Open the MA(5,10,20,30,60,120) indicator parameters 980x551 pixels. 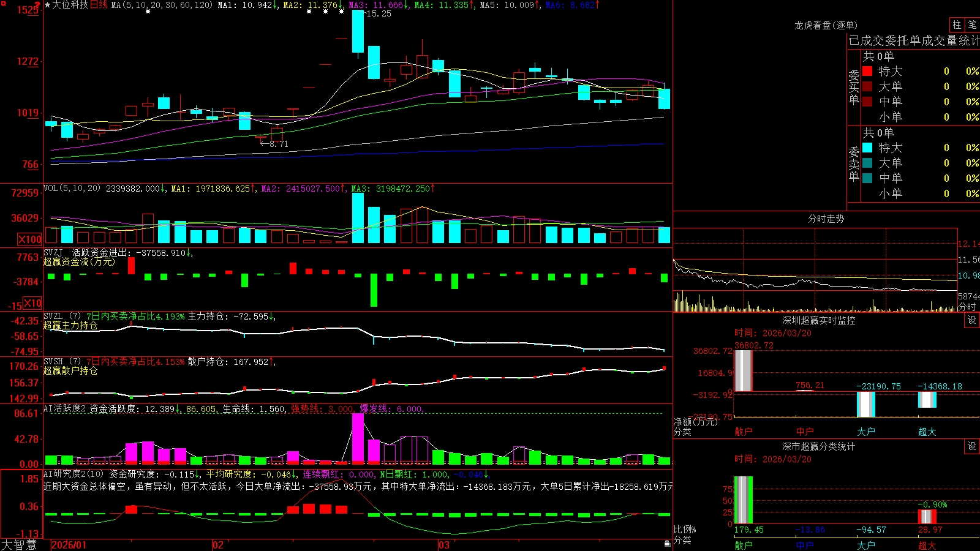click(162, 5)
